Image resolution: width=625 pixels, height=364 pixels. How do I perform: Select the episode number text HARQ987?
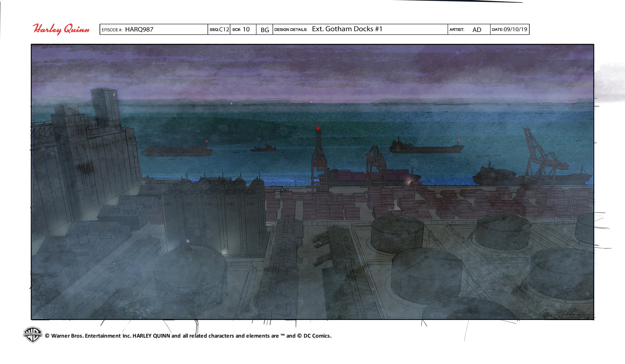(x=139, y=29)
